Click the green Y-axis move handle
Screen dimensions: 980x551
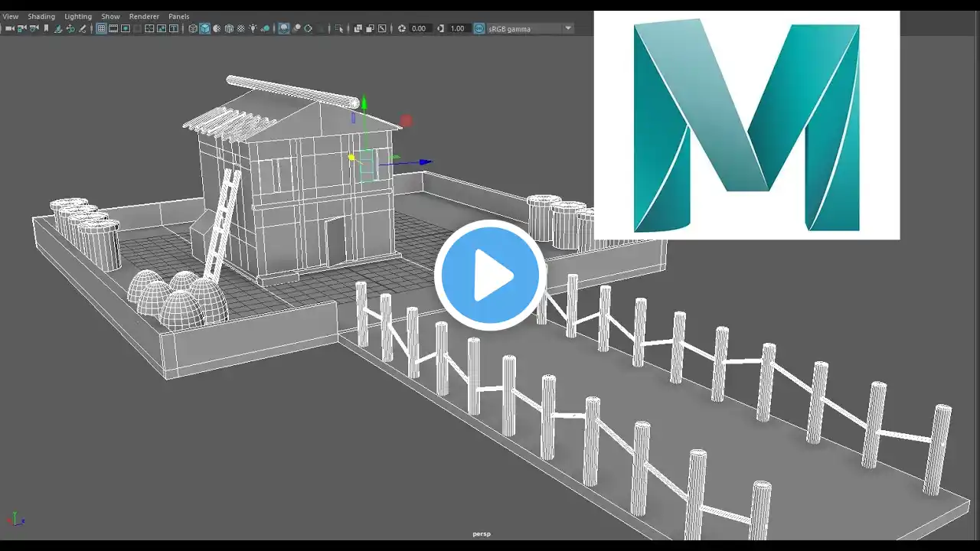point(364,103)
